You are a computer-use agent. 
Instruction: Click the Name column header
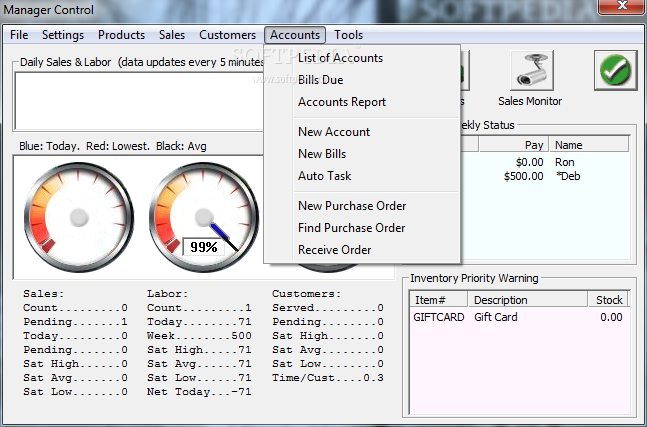pos(589,145)
